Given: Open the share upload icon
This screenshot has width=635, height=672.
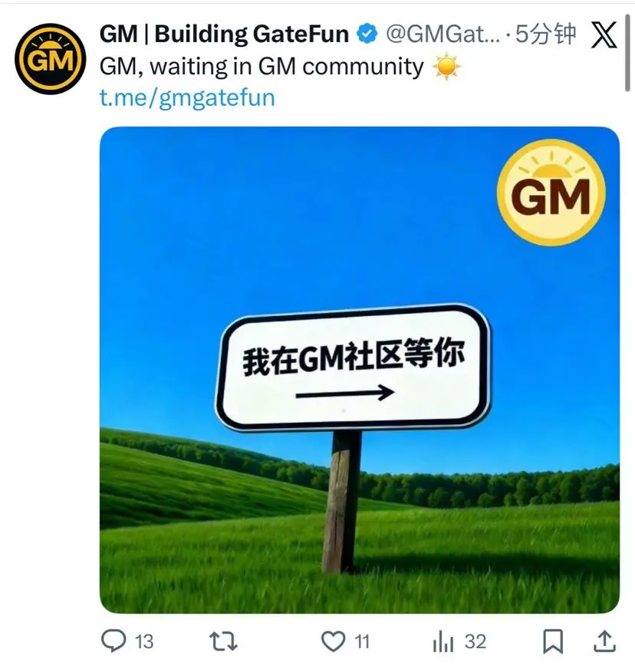Looking at the screenshot, I should (604, 641).
